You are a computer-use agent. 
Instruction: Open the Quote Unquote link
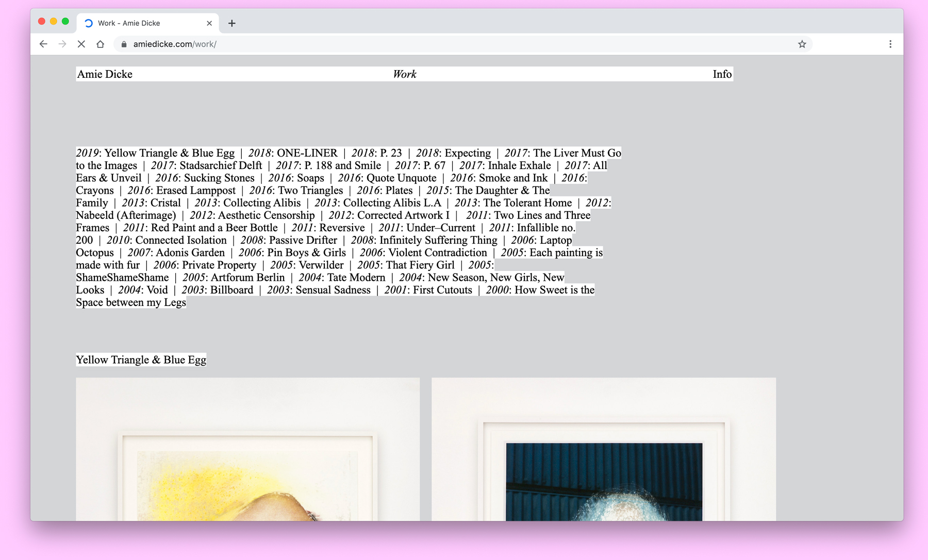(401, 178)
